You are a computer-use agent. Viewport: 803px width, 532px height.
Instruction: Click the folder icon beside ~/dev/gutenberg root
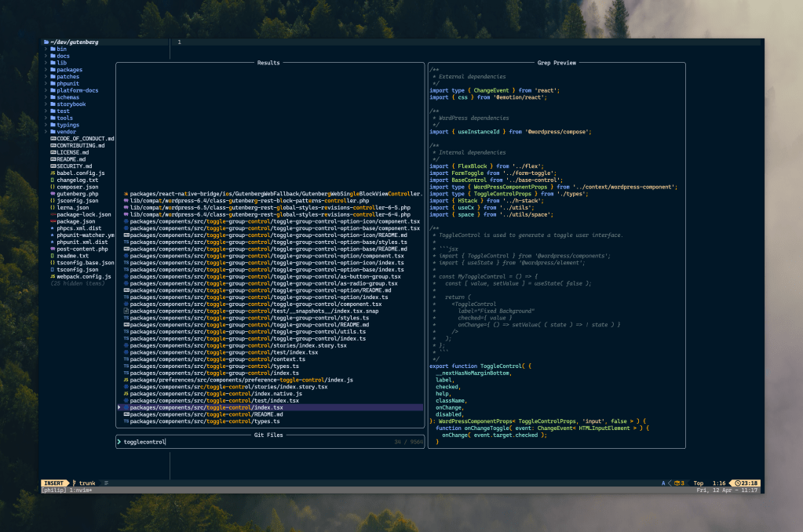[47, 42]
